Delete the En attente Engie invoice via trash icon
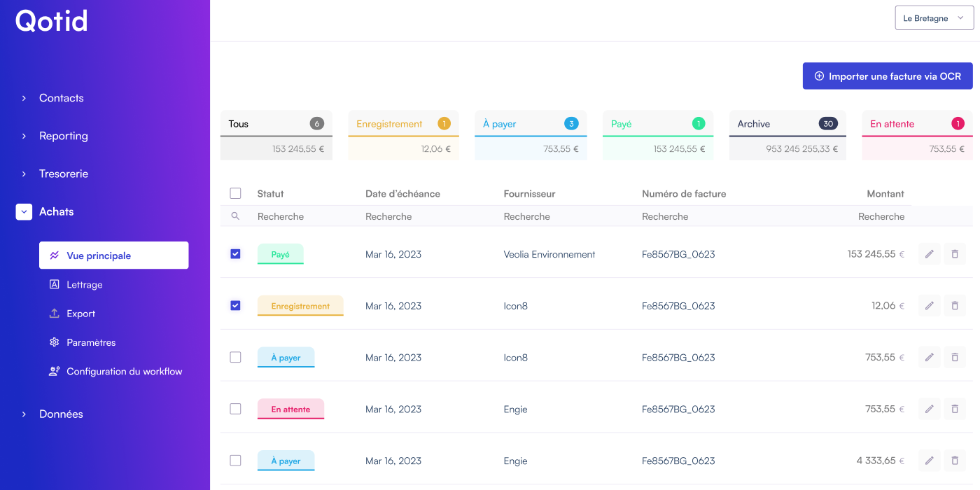 coord(954,409)
